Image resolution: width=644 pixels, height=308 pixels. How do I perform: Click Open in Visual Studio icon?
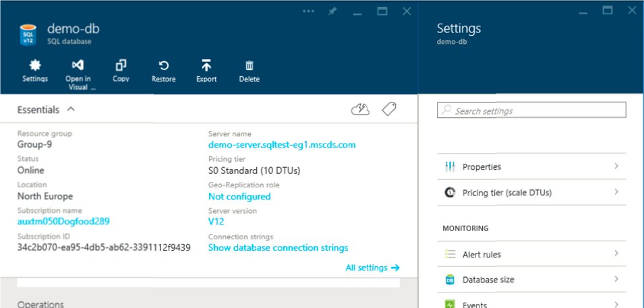click(78, 65)
